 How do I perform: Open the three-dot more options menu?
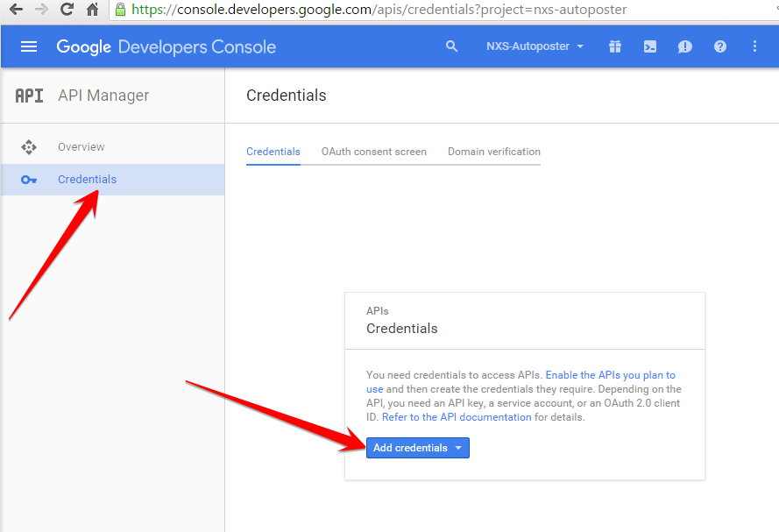click(754, 46)
